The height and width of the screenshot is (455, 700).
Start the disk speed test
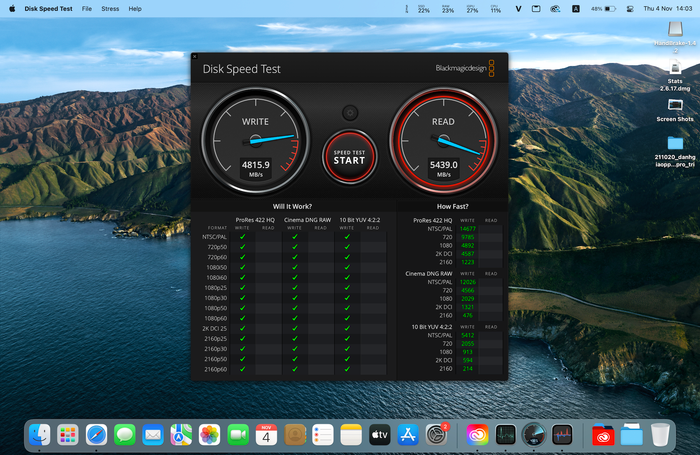[350, 157]
